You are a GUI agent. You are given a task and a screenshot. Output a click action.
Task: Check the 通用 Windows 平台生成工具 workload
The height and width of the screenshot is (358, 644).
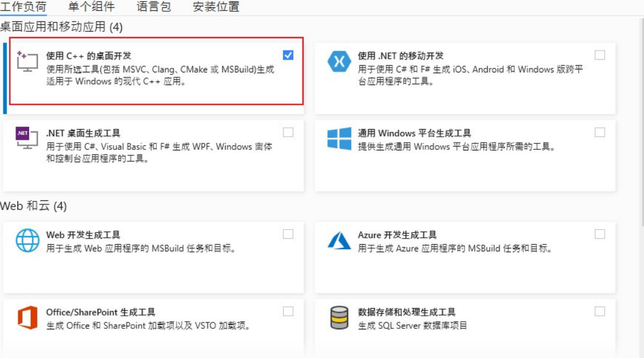pos(600,133)
